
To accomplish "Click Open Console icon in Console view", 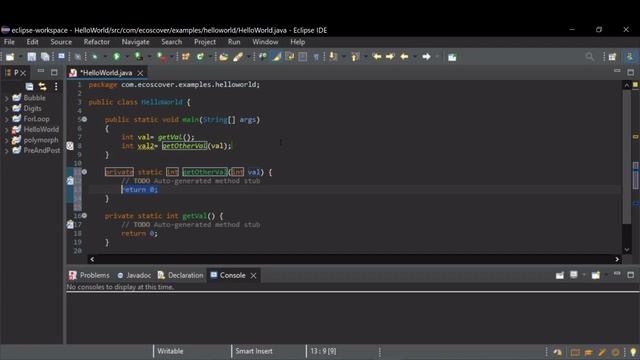I will (x=596, y=276).
